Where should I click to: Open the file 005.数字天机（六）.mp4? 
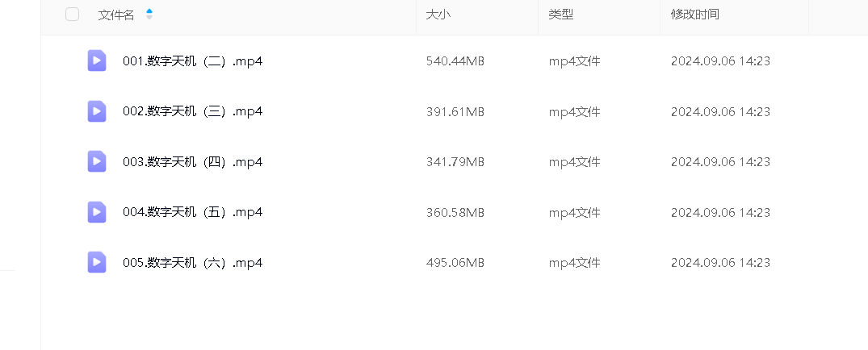tap(192, 262)
